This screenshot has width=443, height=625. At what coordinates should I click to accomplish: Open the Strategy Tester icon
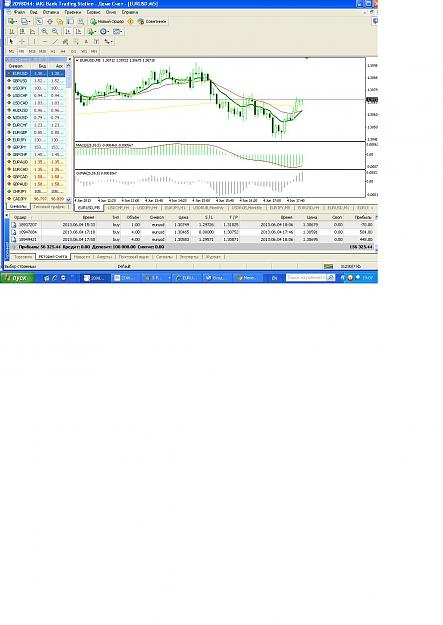click(81, 22)
